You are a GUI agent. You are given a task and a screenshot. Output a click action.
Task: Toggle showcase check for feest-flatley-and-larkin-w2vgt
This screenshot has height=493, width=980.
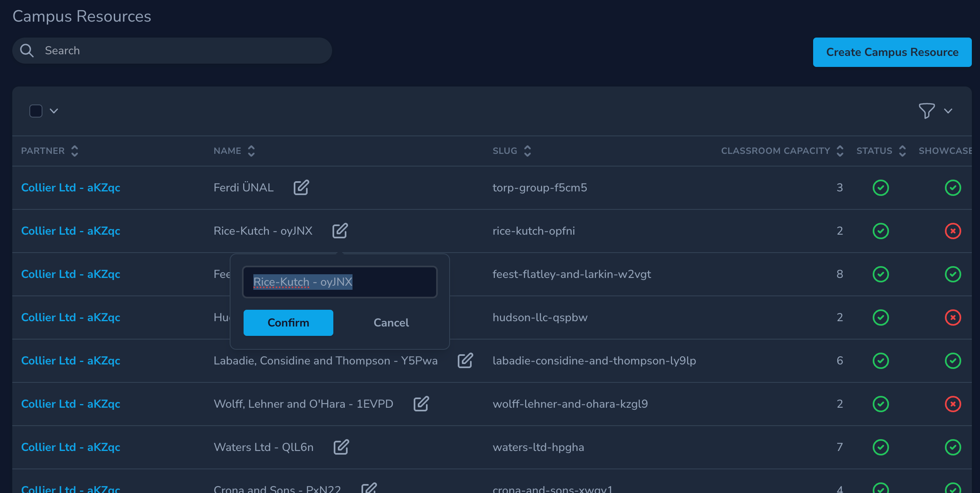[953, 274]
